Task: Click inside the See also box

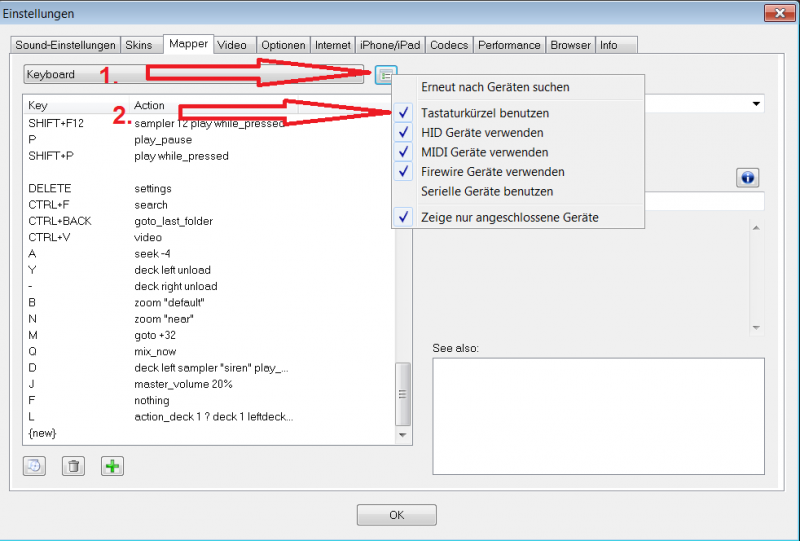Action: tap(598, 416)
